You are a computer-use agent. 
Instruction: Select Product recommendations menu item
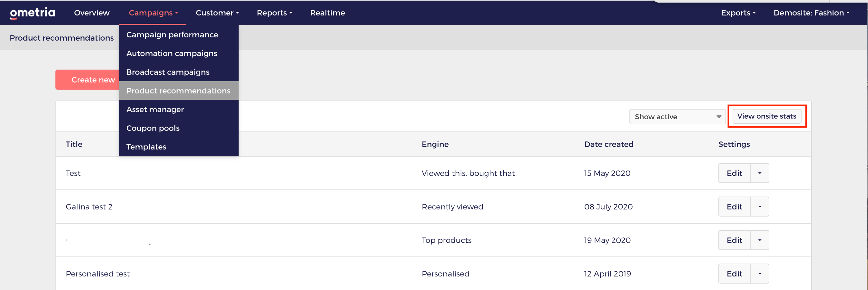(179, 91)
